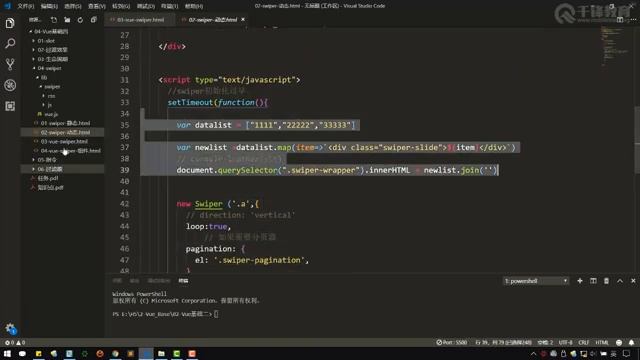Open the Source Control view
Viewport: 640px width, 360px height.
tap(10, 64)
